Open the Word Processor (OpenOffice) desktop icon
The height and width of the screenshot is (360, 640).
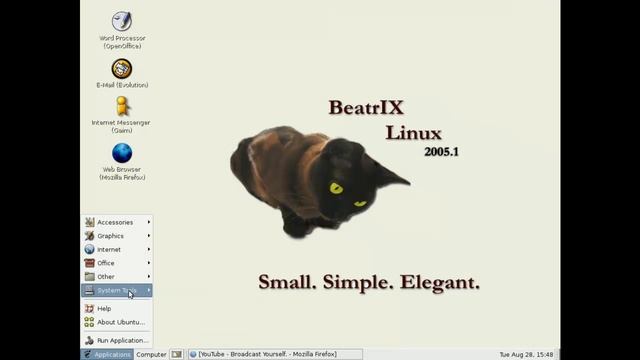click(122, 21)
